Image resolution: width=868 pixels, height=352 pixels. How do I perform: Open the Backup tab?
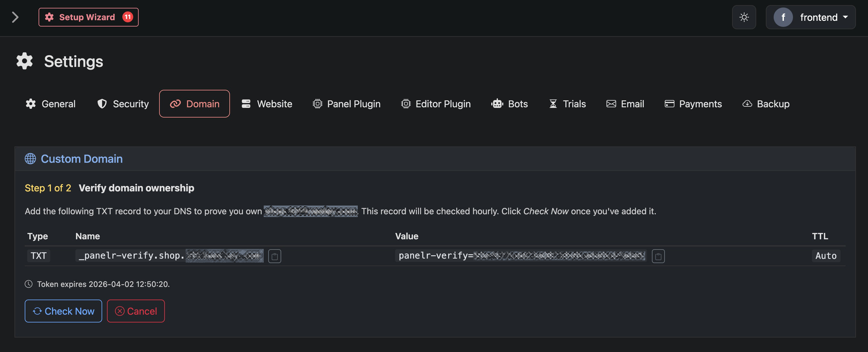pos(766,104)
